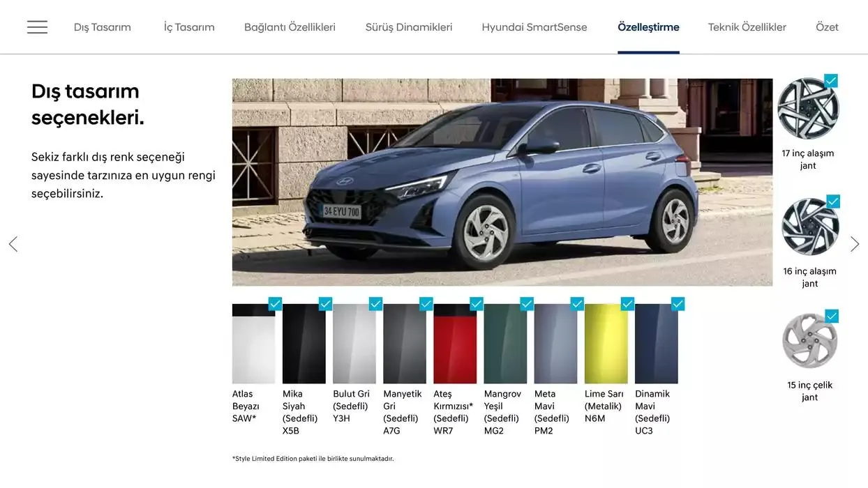Switch to the Teknik Özellikler tab
Image resolution: width=868 pixels, height=488 pixels.
(747, 26)
